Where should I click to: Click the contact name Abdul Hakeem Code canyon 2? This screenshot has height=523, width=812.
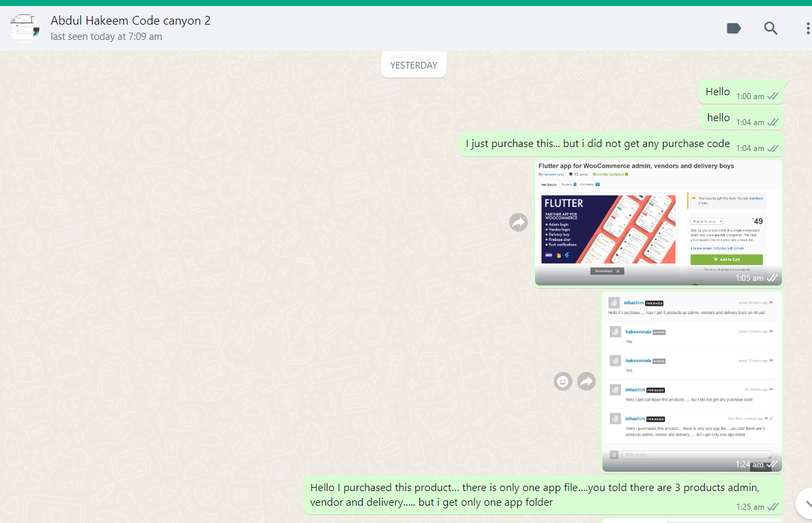130,21
